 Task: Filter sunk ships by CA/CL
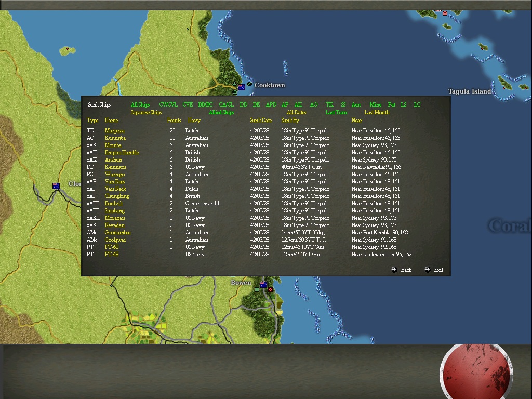227,104
